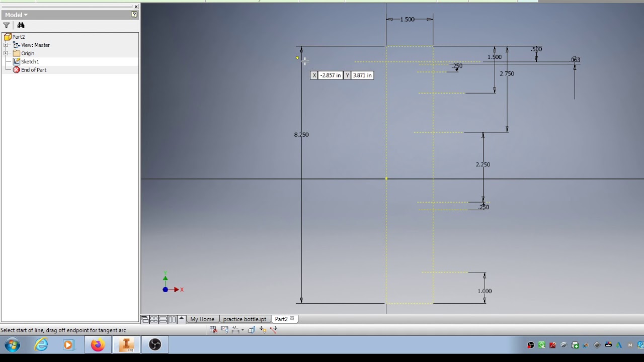The width and height of the screenshot is (644, 362).
Task: Toggle relax mode status icon
Action: coord(274,330)
